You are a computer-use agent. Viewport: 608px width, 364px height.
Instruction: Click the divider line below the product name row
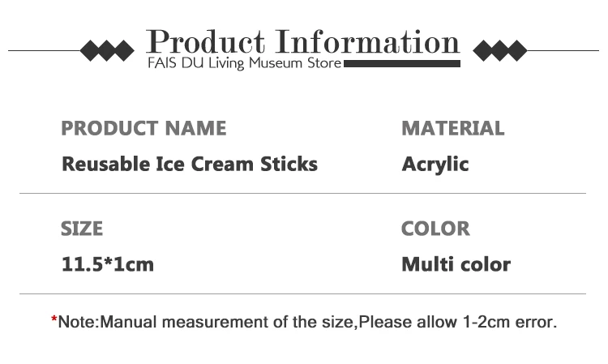302,194
